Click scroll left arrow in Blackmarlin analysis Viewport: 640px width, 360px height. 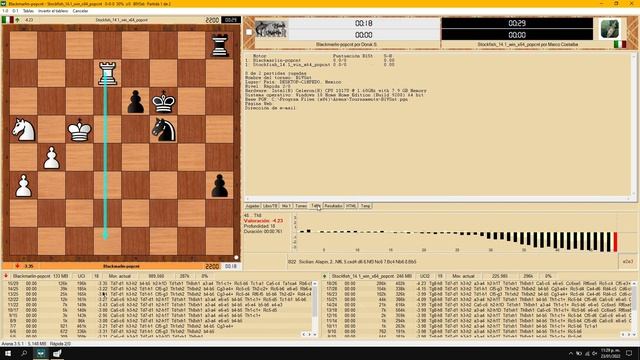point(304,334)
